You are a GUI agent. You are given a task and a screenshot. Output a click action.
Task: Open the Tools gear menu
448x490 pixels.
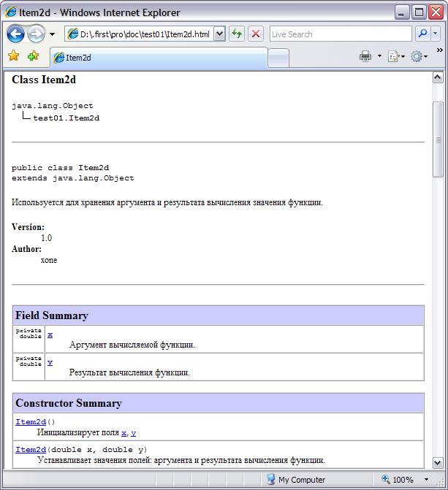pyautogui.click(x=417, y=56)
